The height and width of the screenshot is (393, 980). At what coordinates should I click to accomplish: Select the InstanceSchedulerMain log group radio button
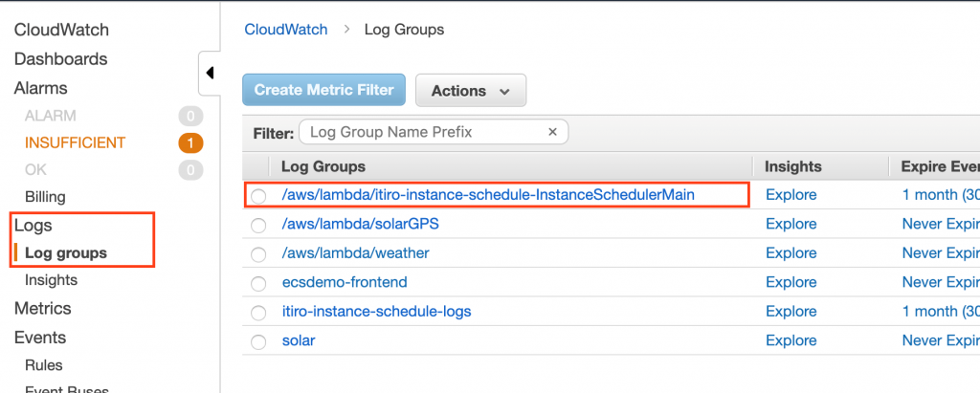click(x=258, y=195)
